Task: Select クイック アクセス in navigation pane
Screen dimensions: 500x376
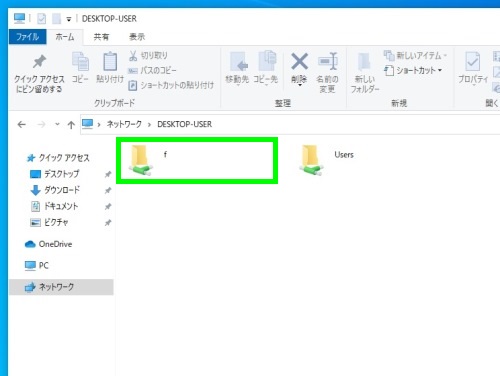Action: pos(58,158)
